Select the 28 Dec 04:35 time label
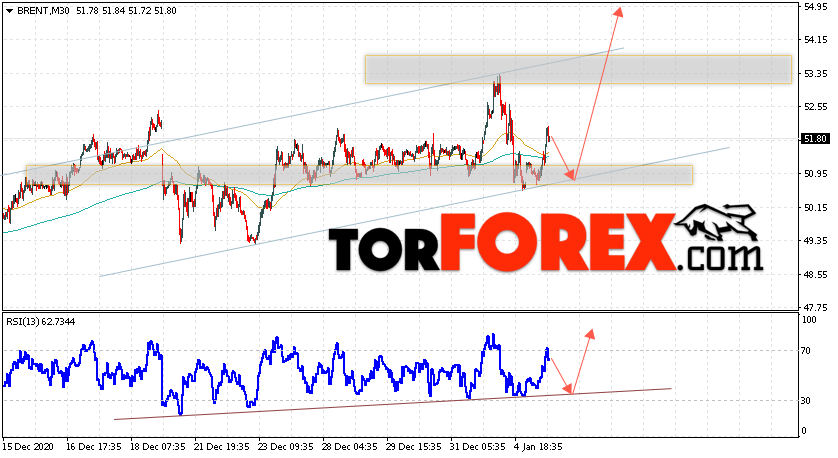The image size is (838, 458). (x=351, y=447)
